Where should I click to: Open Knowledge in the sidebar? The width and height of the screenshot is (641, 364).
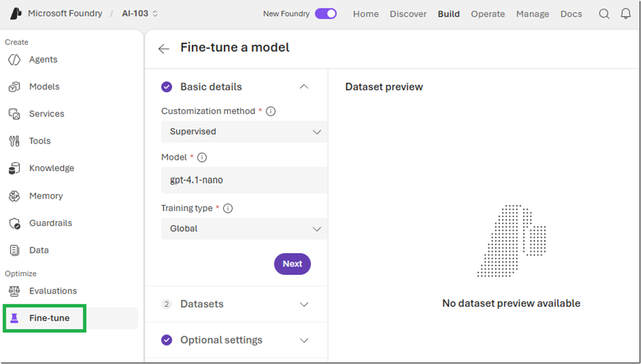pyautogui.click(x=52, y=168)
